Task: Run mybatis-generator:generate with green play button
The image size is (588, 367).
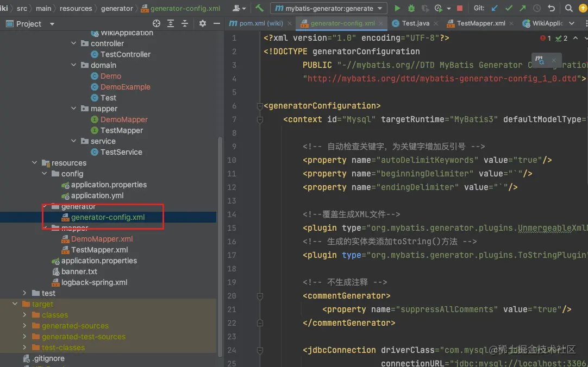Action: point(397,8)
